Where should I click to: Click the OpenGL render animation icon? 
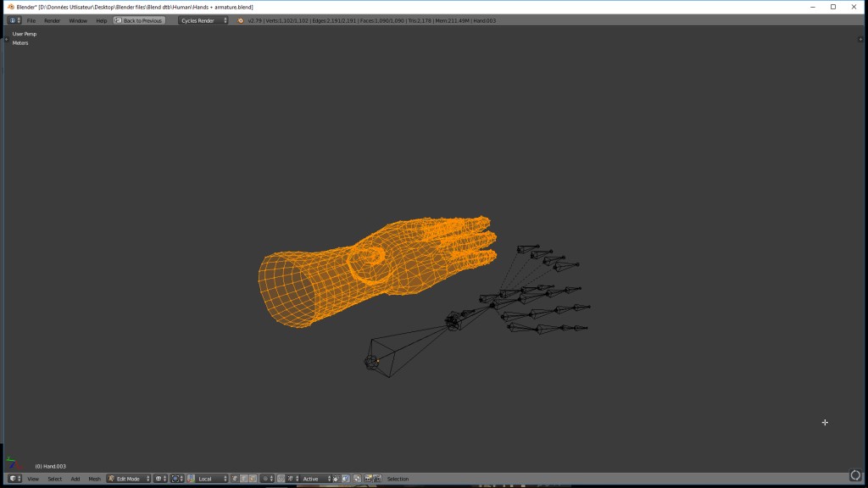tap(377, 479)
